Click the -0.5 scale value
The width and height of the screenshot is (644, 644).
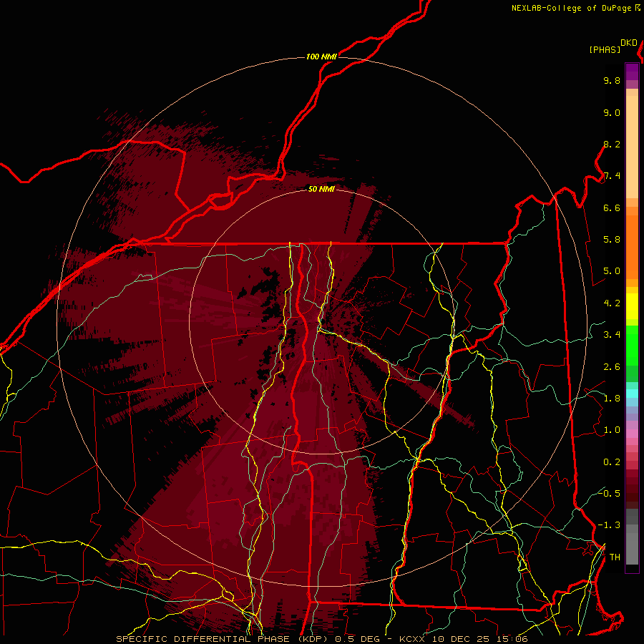[609, 493]
